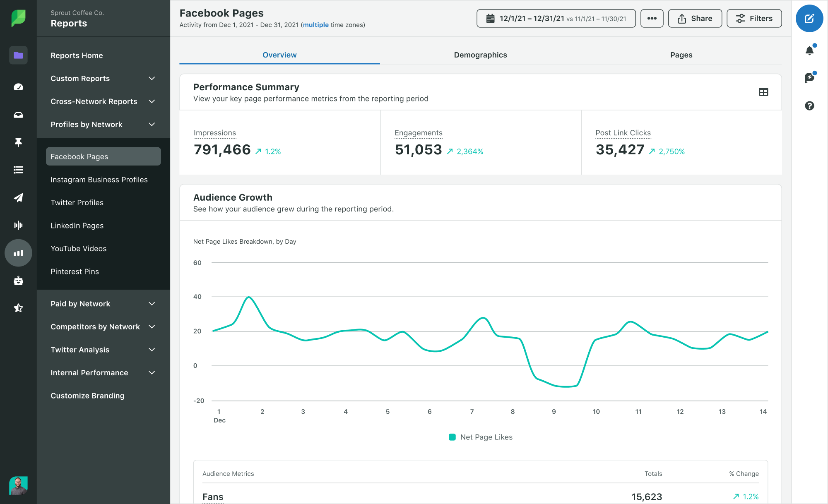Click the analytics bar chart icon
Screen dimensions: 828x504
pos(18,252)
